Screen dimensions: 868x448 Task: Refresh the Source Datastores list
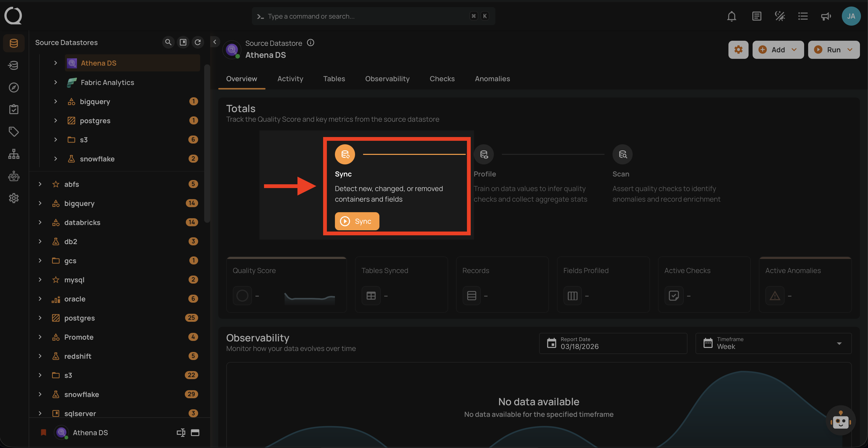(198, 42)
